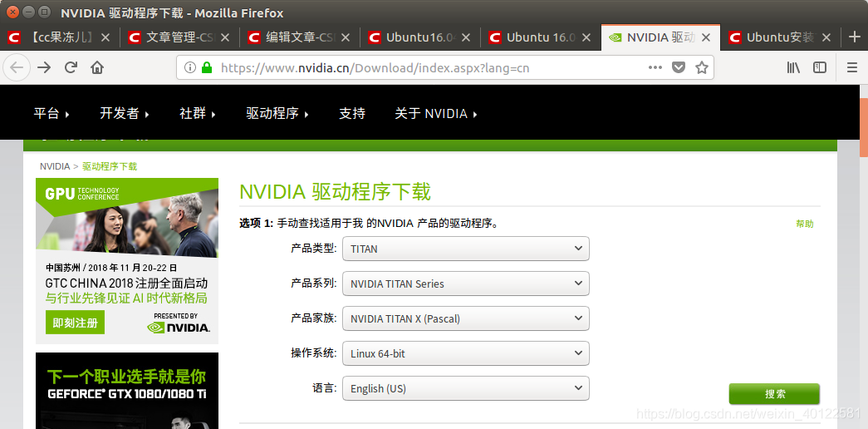Click the 帮助 help link
This screenshot has width=868, height=429.
[x=805, y=224]
